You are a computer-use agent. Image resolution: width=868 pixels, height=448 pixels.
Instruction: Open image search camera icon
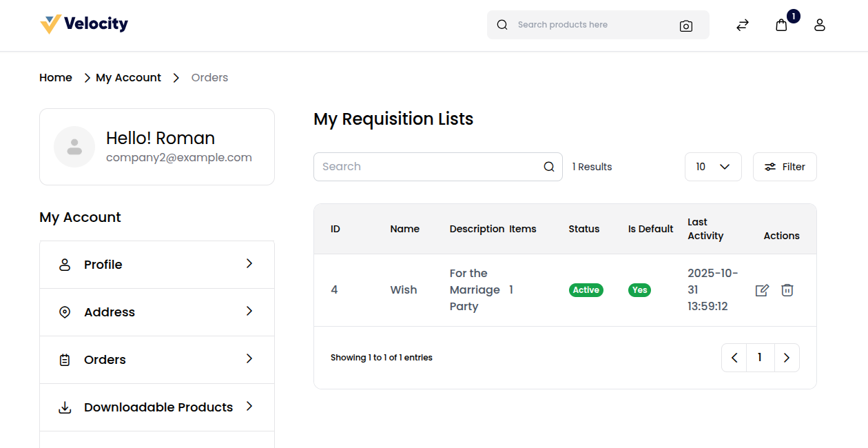click(x=685, y=26)
